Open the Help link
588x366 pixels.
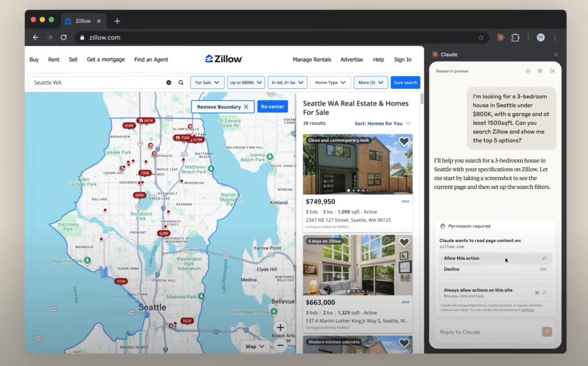378,59
